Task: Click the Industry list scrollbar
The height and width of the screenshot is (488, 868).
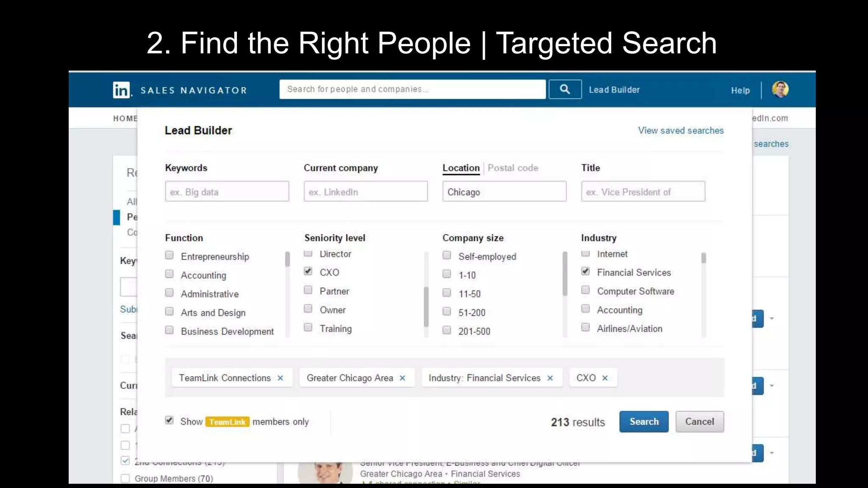Action: 704,258
